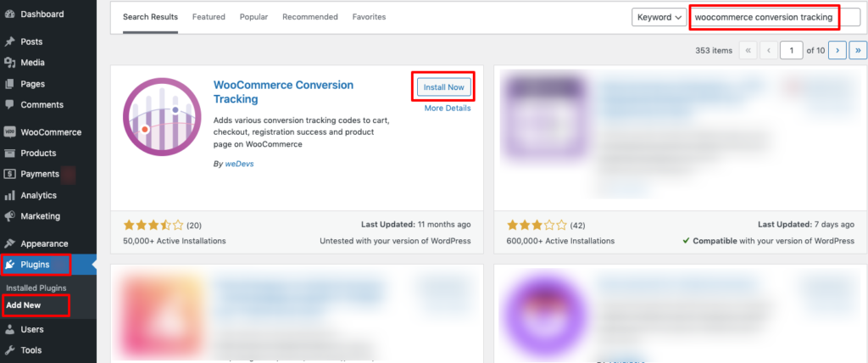This screenshot has height=363, width=868.
Task: Open the weDevs author link
Action: pyautogui.click(x=237, y=164)
